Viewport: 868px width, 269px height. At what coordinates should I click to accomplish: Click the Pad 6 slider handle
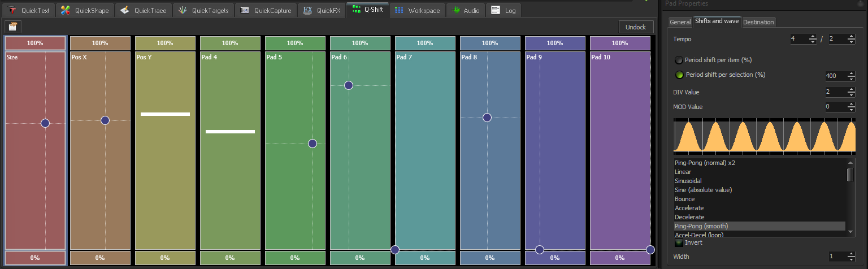(349, 85)
